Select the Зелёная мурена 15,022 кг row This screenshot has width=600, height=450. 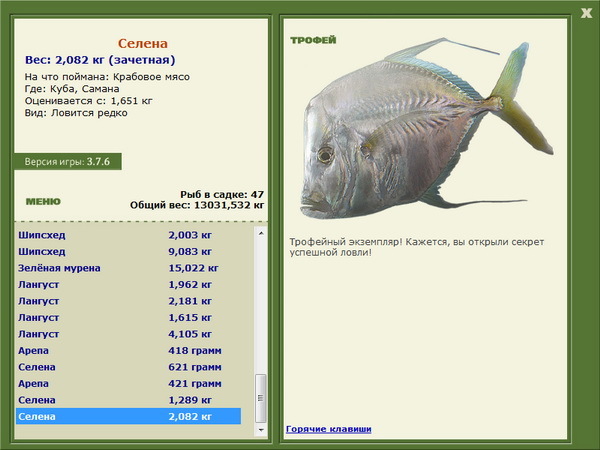coord(129,268)
